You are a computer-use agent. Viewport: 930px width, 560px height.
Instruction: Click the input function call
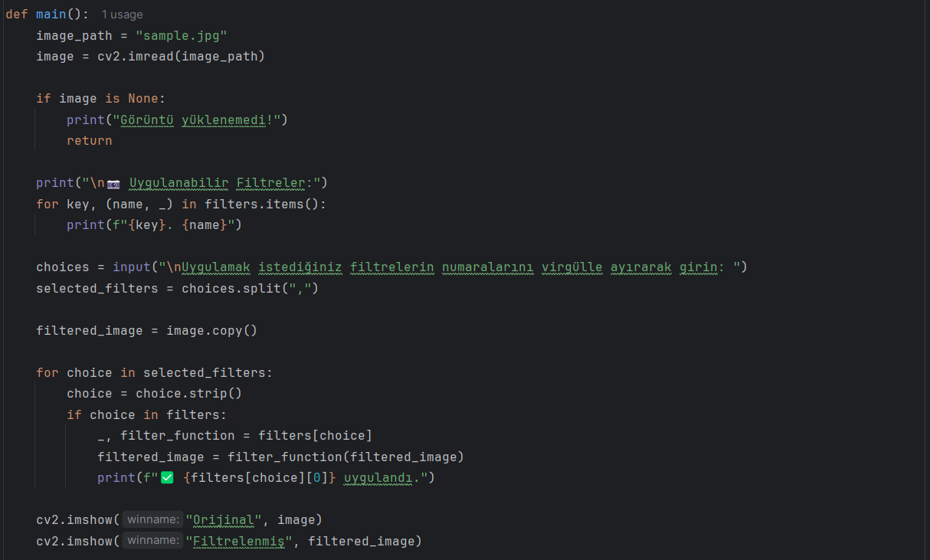click(131, 267)
